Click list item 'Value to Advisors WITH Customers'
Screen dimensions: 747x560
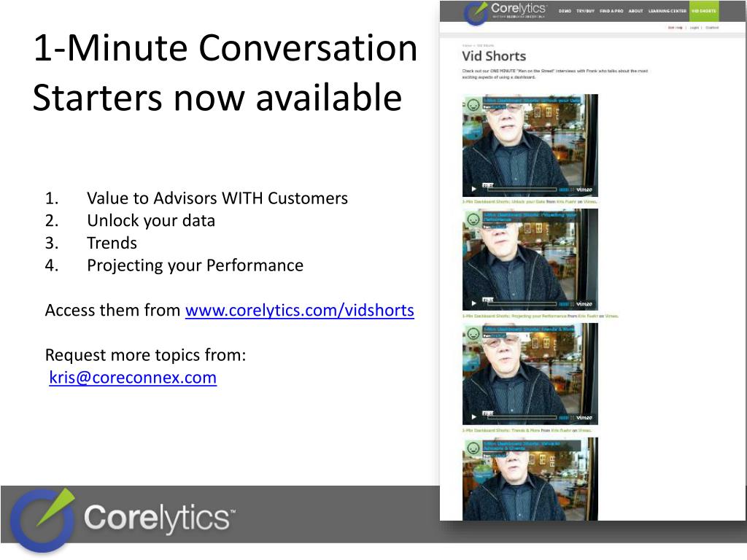(217, 198)
